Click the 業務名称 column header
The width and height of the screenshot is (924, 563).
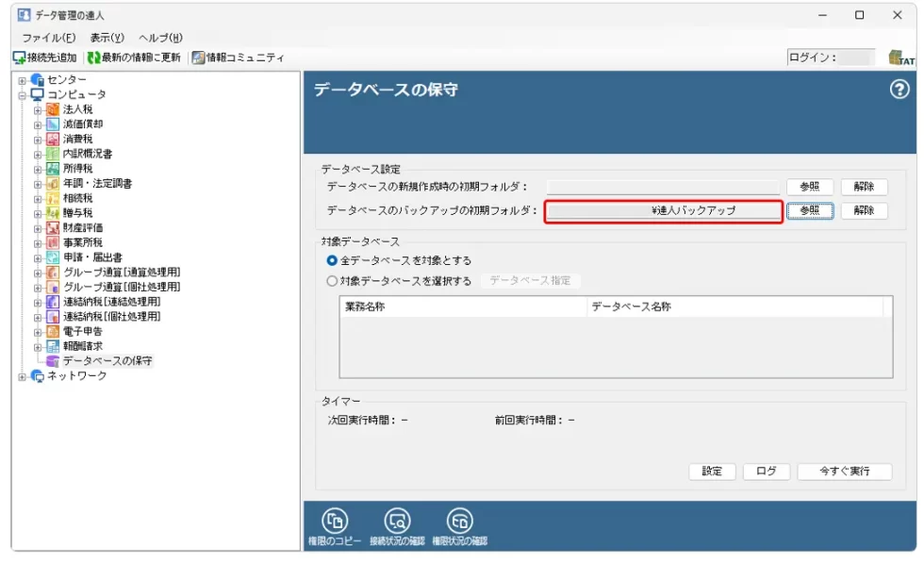click(x=462, y=307)
